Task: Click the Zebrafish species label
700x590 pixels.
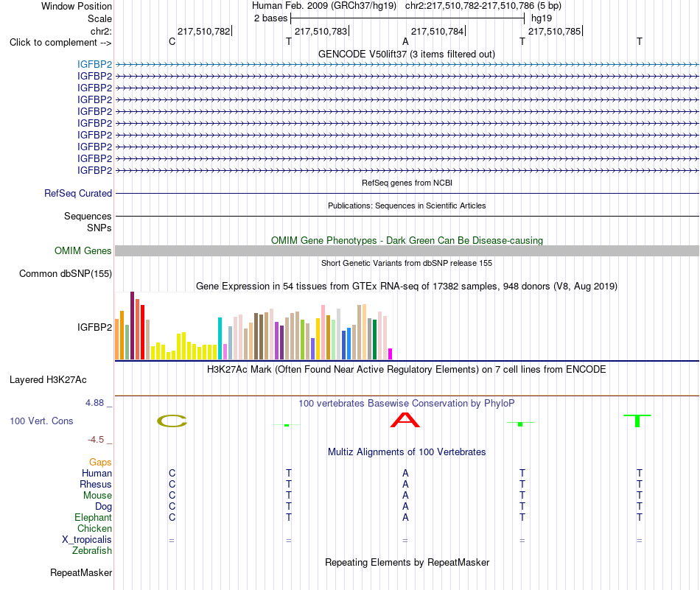Action: pos(92,551)
